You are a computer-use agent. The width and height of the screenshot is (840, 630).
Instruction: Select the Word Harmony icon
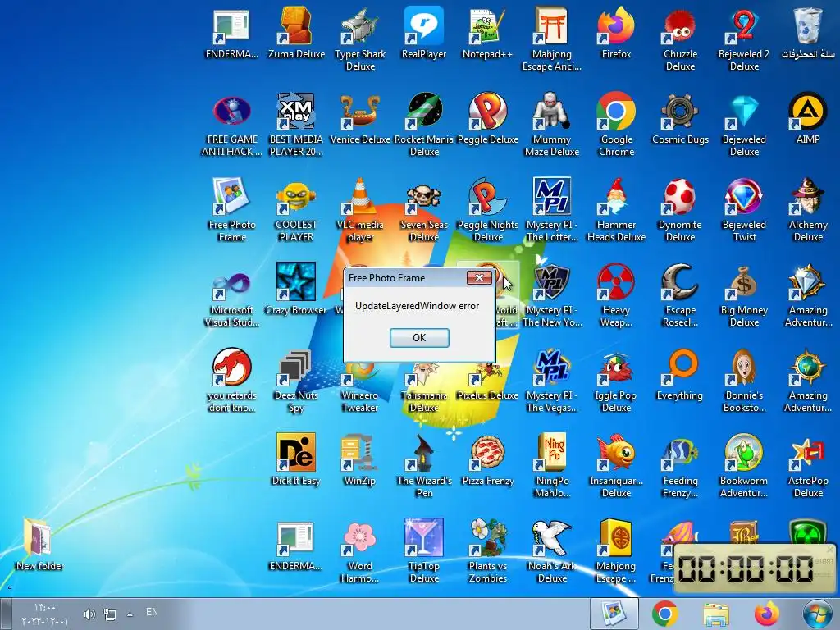pyautogui.click(x=360, y=550)
